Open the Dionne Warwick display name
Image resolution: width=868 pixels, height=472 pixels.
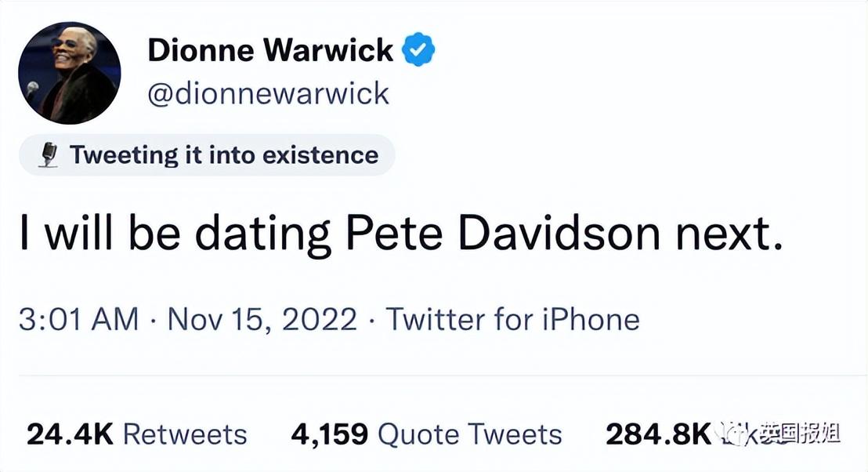(270, 50)
